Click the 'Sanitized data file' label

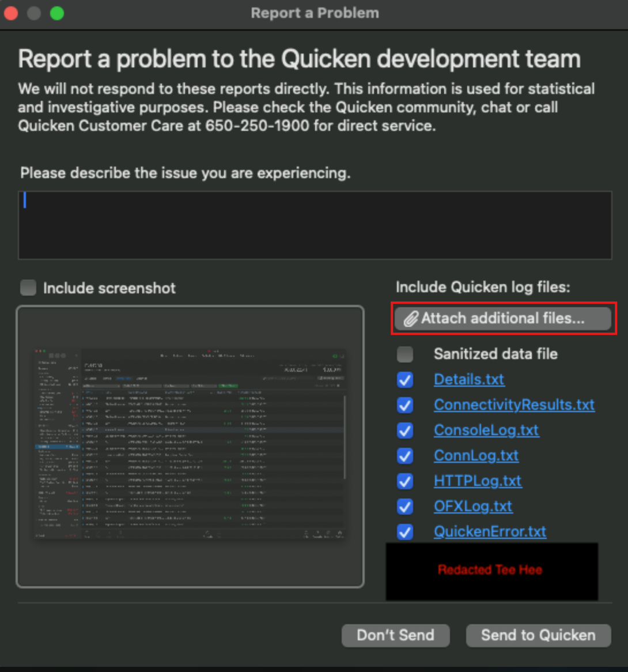point(495,354)
